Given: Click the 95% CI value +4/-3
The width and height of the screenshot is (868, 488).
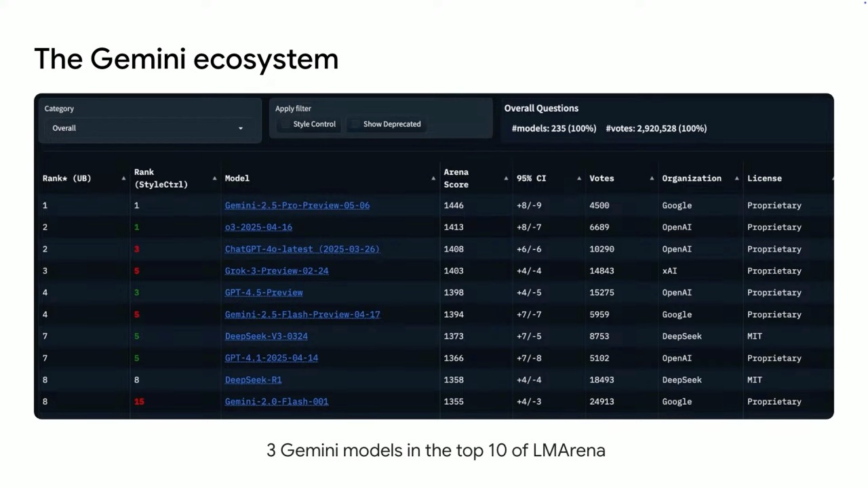Looking at the screenshot, I should click(529, 401).
